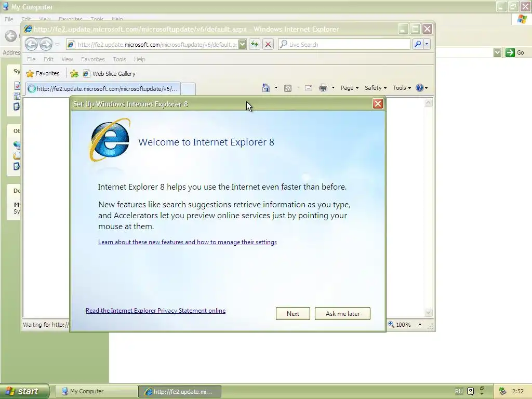Screen dimensions: 532x399
Task: Click the Home icon in command bar
Action: point(265,88)
